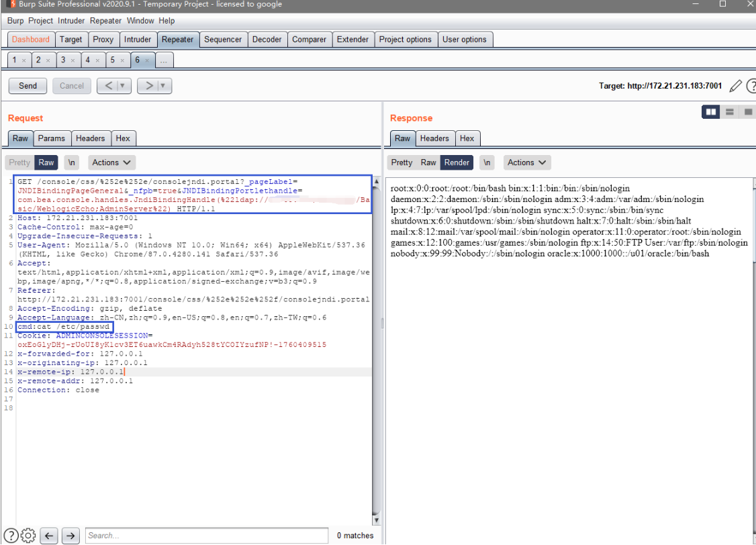
Task: Open the Project options tab
Action: tap(406, 40)
